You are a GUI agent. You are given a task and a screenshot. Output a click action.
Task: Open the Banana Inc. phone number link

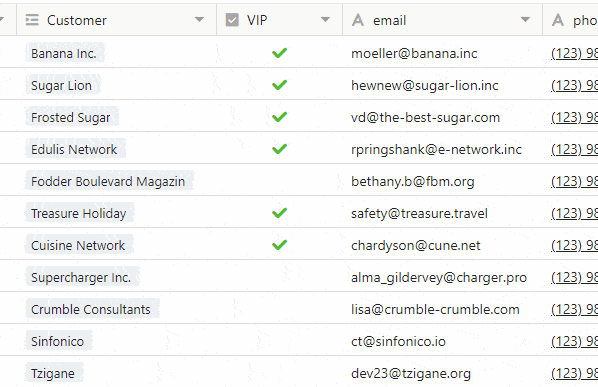click(x=574, y=53)
